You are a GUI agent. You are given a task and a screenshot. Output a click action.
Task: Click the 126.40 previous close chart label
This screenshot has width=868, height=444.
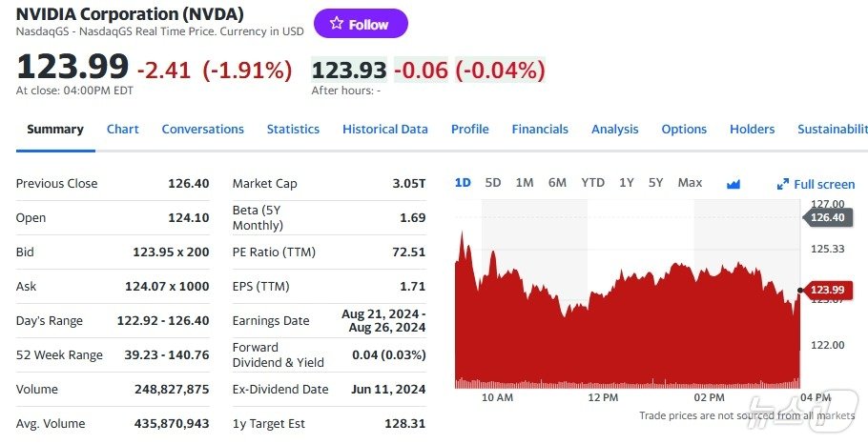pyautogui.click(x=826, y=217)
